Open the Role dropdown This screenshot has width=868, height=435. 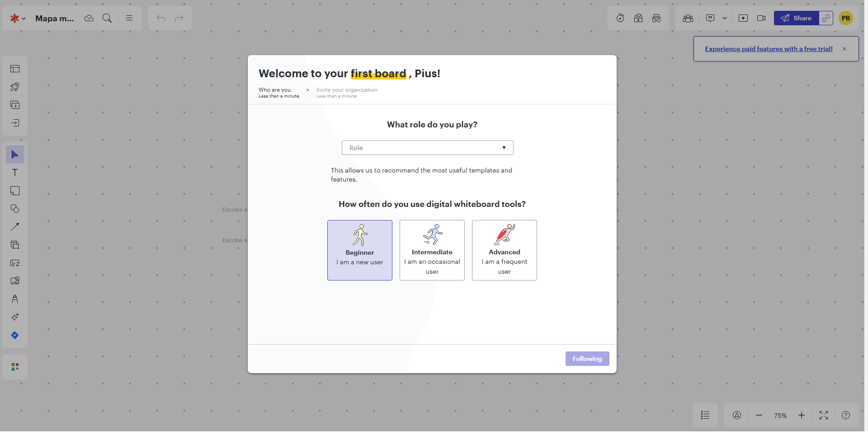click(428, 148)
